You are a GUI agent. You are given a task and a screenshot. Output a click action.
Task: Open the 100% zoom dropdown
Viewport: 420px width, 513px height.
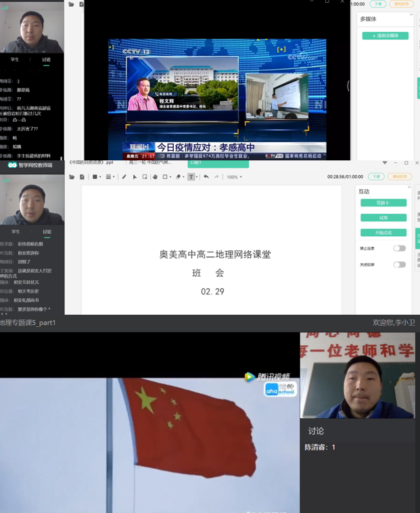235,177
